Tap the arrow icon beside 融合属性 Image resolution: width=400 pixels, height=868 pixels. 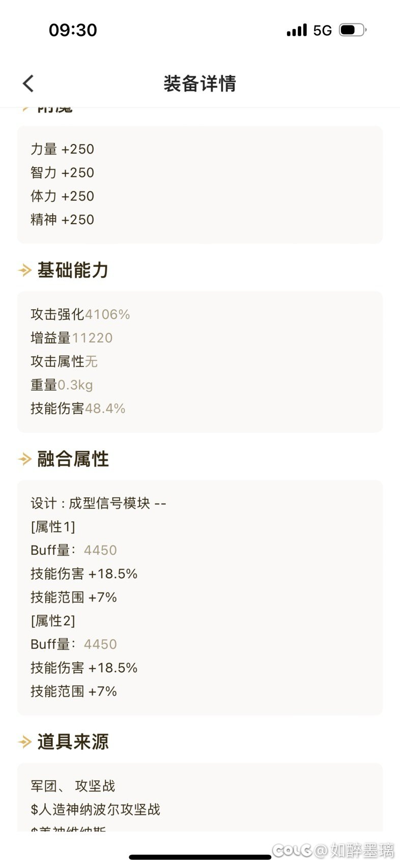(x=25, y=459)
